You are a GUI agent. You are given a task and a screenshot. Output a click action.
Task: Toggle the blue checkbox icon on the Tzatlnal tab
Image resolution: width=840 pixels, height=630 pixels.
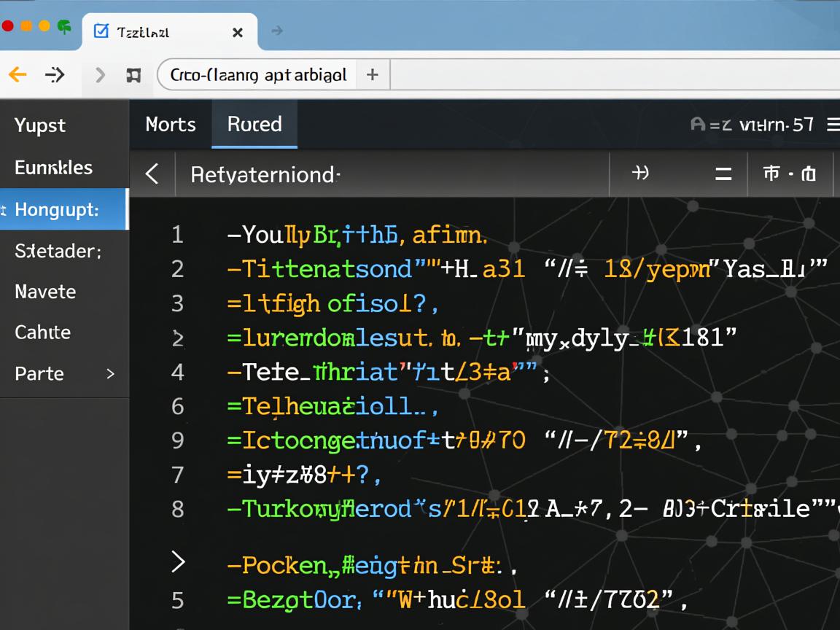click(102, 31)
